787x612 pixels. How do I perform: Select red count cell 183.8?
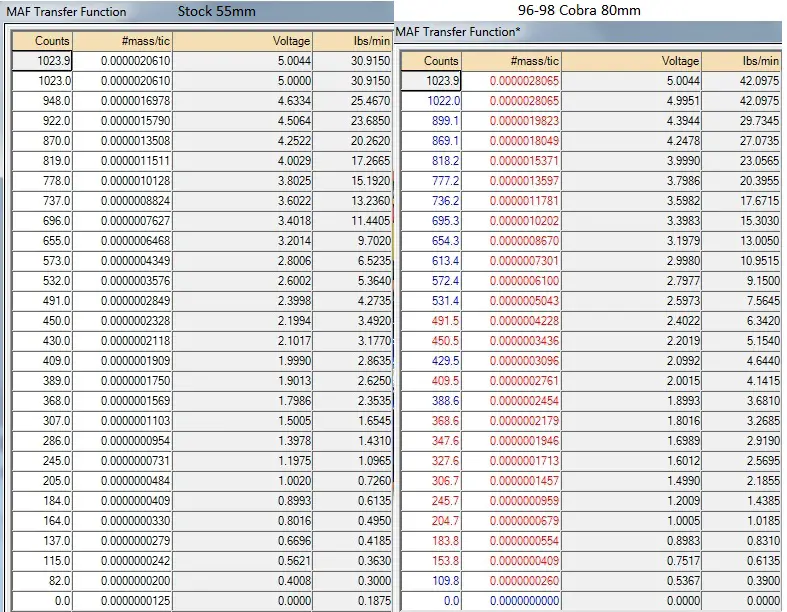pyautogui.click(x=431, y=541)
